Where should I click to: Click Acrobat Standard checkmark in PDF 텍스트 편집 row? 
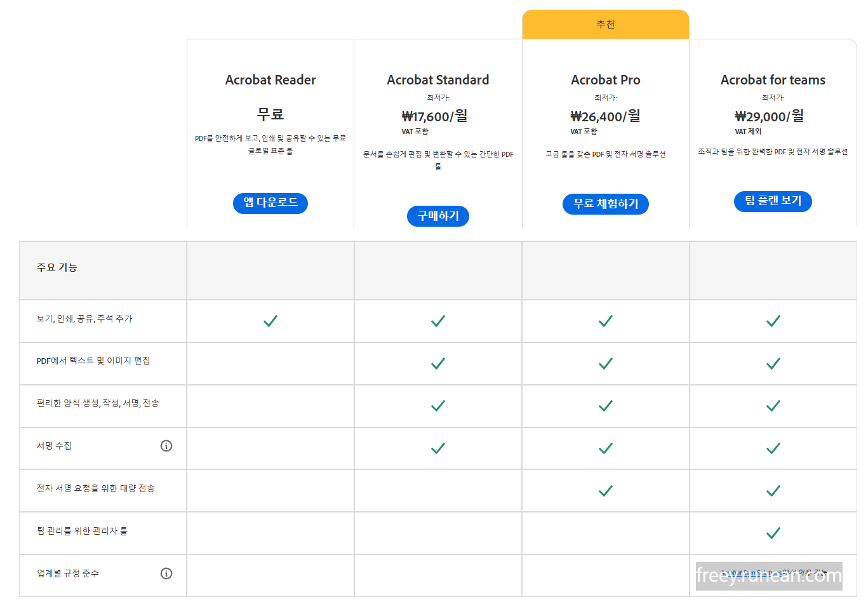(x=438, y=363)
